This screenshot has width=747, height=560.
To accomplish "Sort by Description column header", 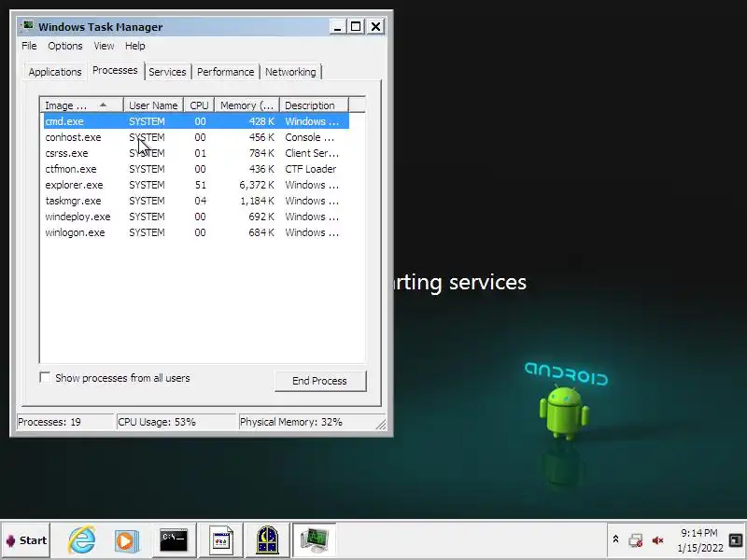I will [315, 105].
